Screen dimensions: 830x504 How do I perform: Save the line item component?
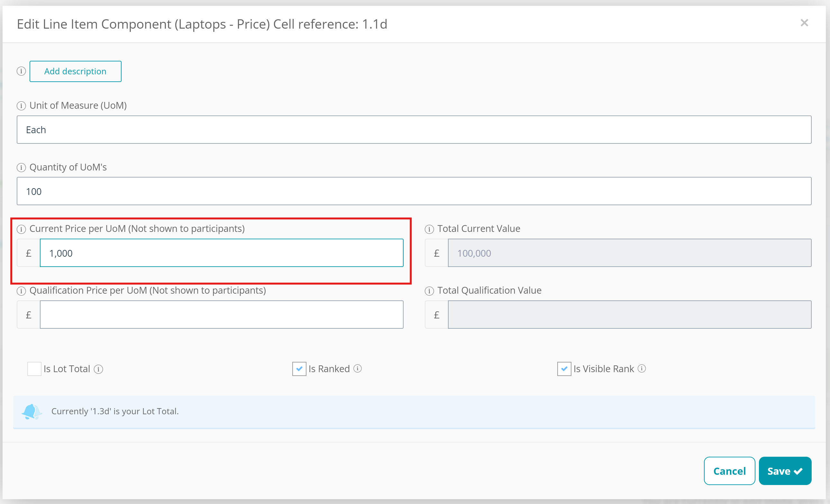click(785, 471)
